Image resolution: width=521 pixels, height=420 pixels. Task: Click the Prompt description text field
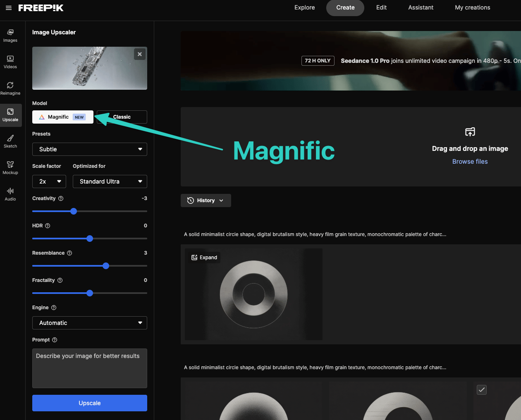[90, 368]
